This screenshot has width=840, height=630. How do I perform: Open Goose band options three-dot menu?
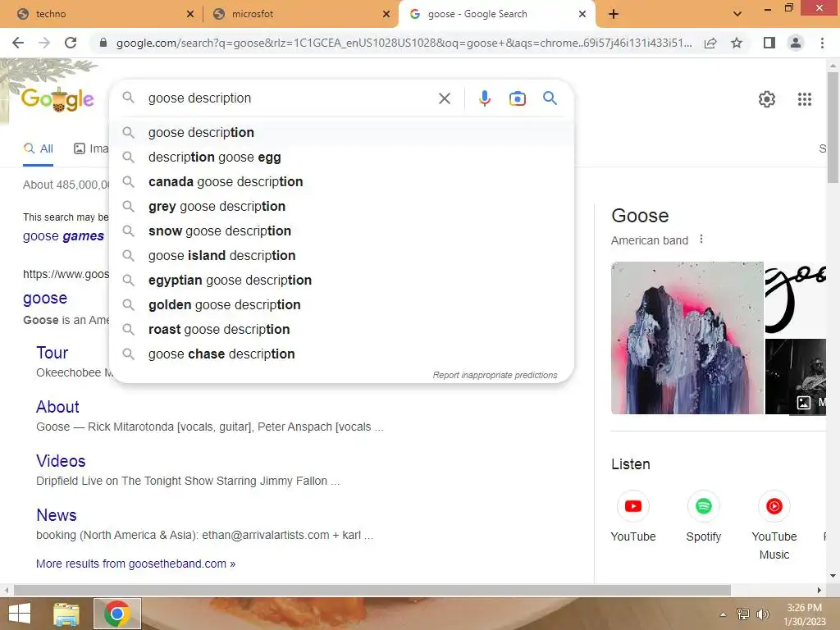701,240
